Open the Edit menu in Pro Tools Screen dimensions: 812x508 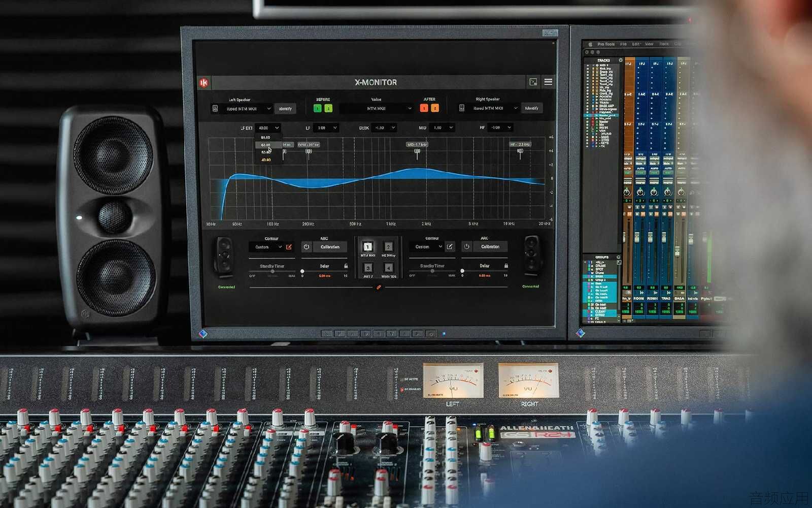coord(636,44)
